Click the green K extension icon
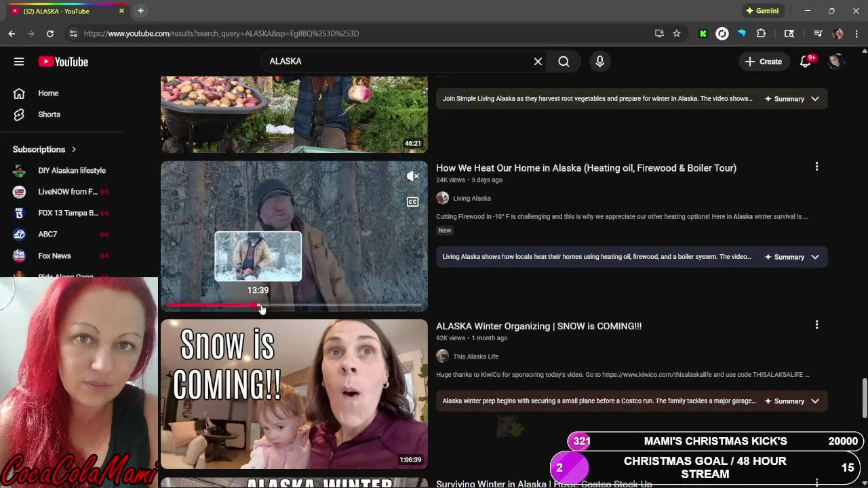 pyautogui.click(x=703, y=33)
